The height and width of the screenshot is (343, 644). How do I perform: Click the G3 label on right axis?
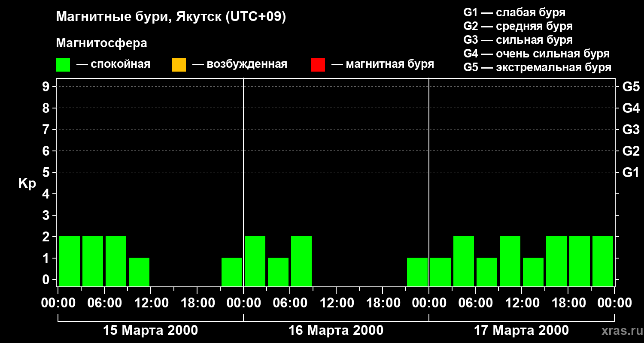click(x=631, y=129)
